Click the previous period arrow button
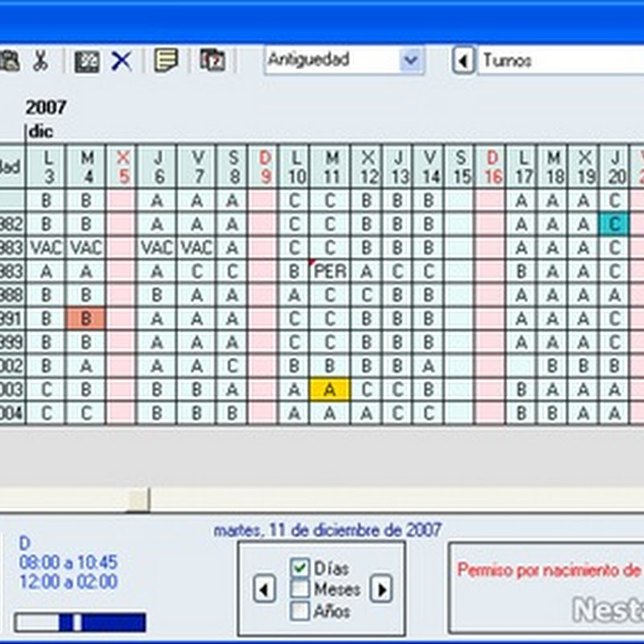644x644 pixels. tap(264, 589)
